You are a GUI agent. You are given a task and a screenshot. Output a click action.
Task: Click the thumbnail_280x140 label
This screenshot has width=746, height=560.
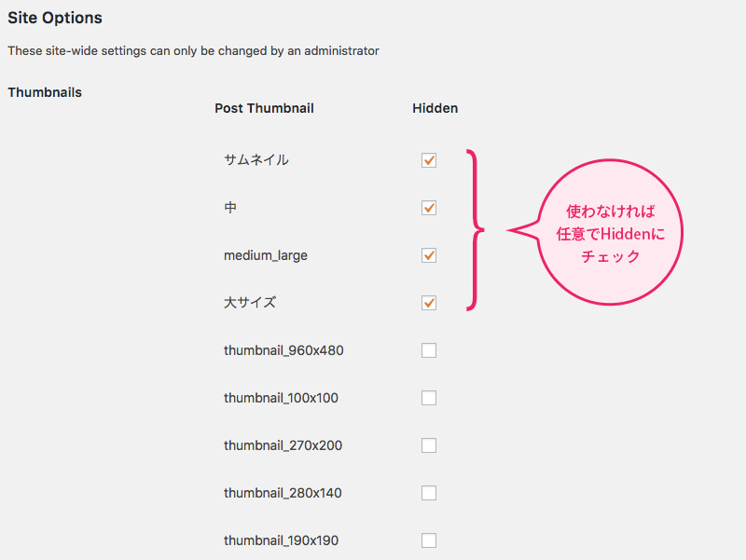pos(283,493)
